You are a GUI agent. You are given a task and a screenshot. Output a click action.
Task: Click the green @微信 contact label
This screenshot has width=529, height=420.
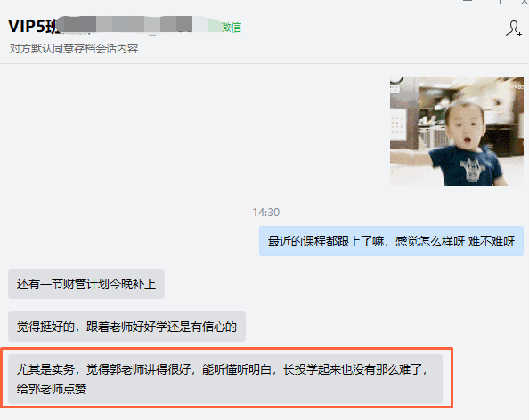tap(231, 28)
